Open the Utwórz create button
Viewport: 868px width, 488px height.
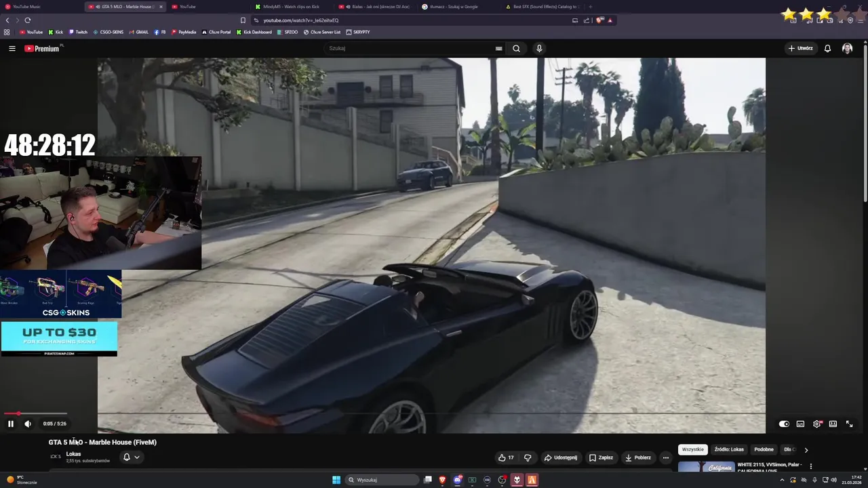(800, 48)
